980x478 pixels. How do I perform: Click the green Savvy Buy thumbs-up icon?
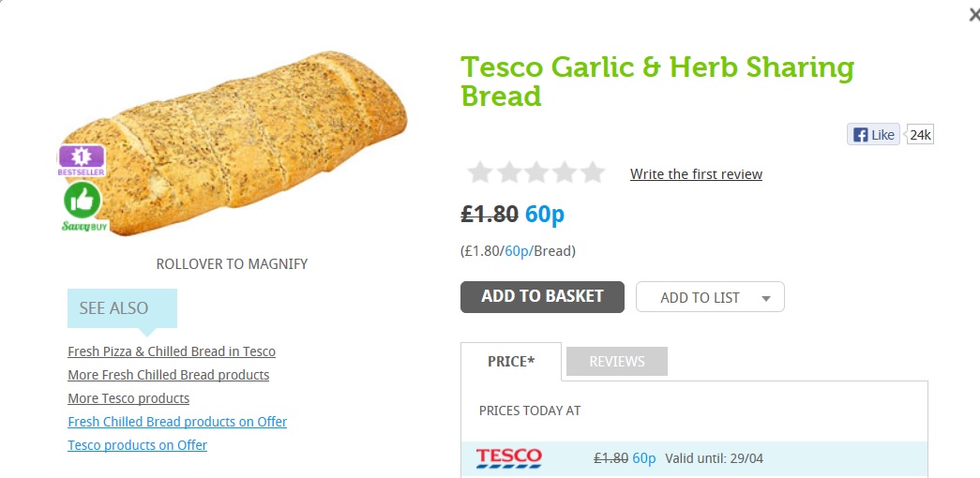pos(83,201)
